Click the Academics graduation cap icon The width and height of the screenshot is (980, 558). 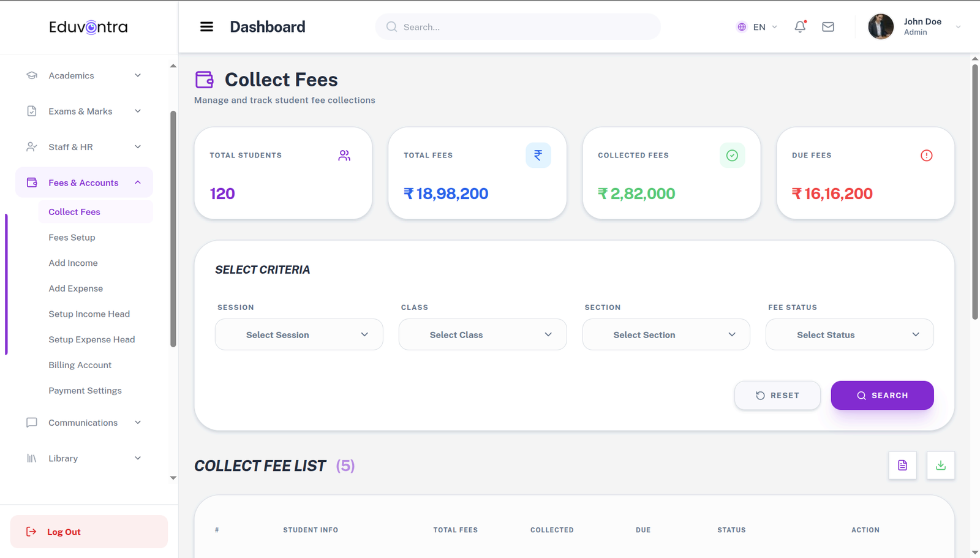point(32,75)
